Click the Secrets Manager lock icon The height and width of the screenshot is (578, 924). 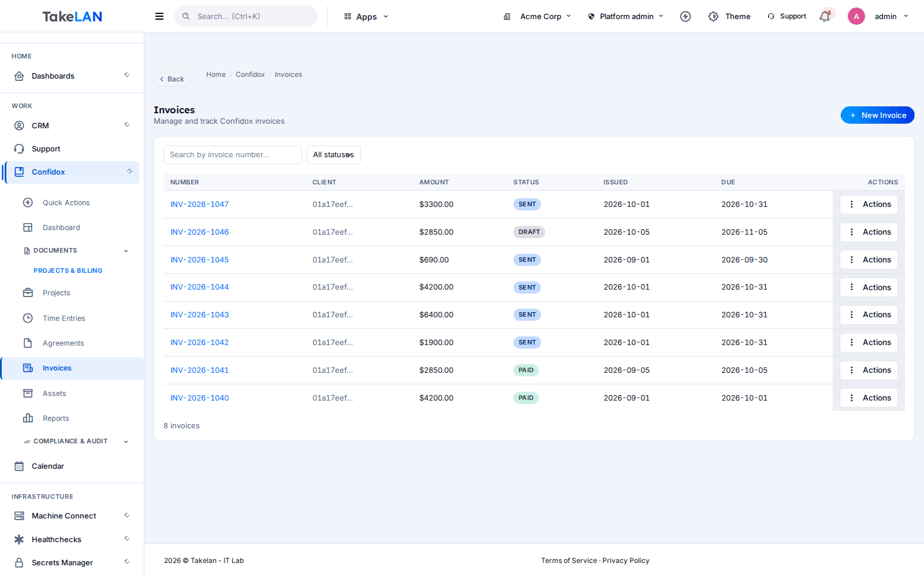19,562
